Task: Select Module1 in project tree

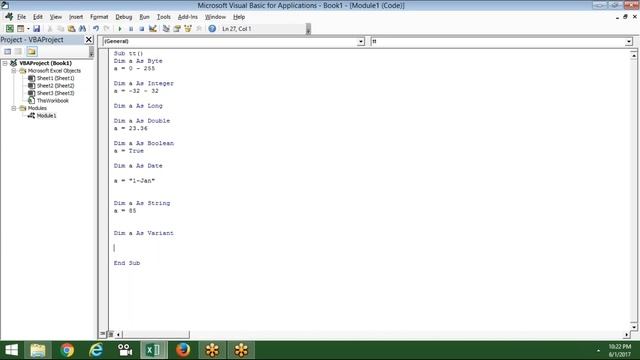Action: (x=46, y=116)
